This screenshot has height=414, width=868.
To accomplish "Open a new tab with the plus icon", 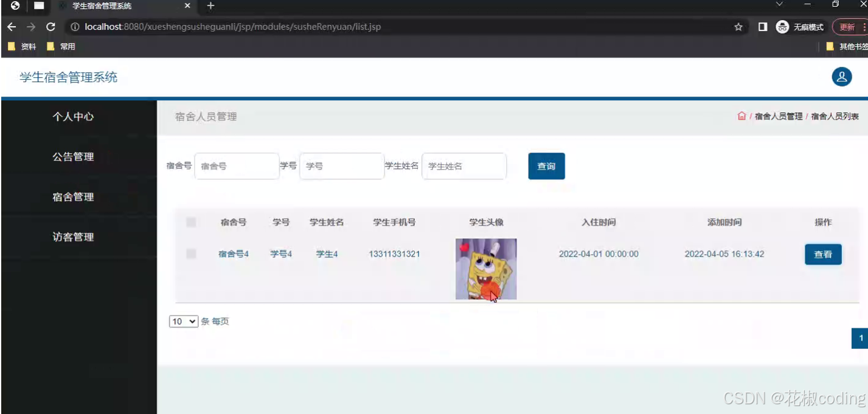I will point(210,6).
